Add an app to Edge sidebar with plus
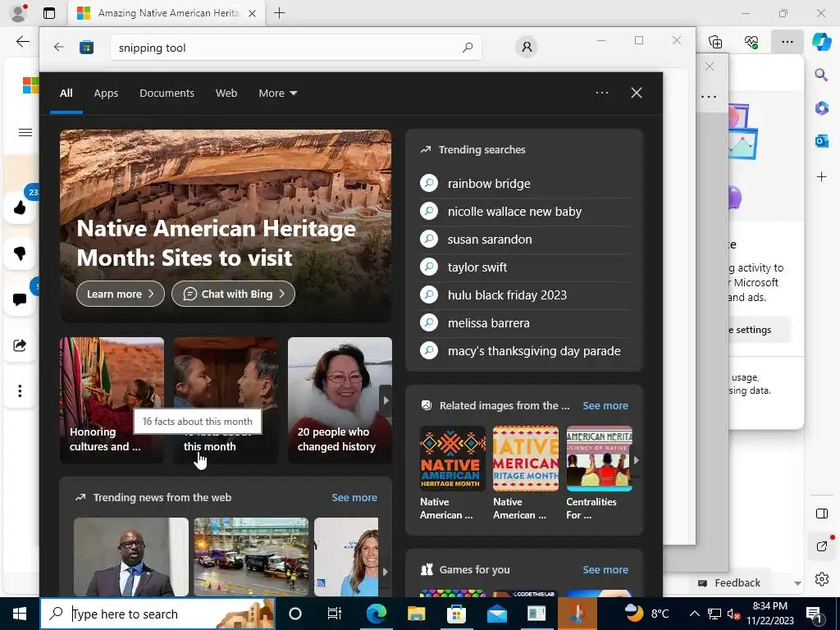 pos(821,177)
